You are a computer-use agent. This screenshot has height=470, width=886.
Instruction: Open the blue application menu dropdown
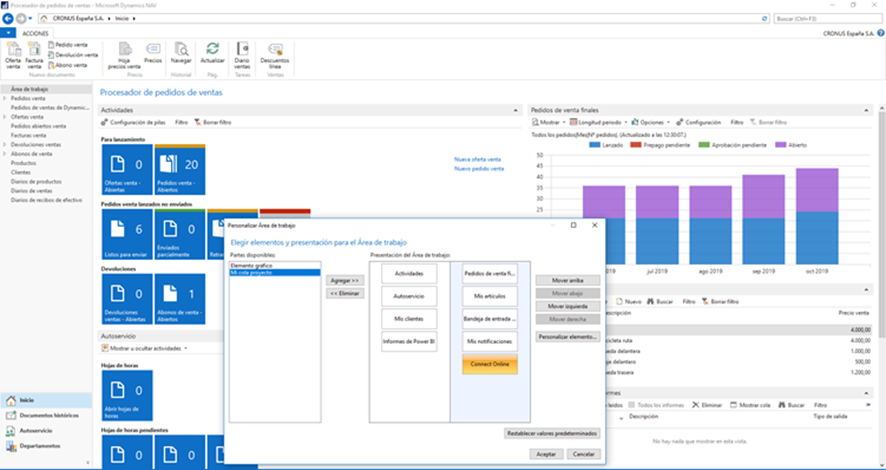[8, 33]
